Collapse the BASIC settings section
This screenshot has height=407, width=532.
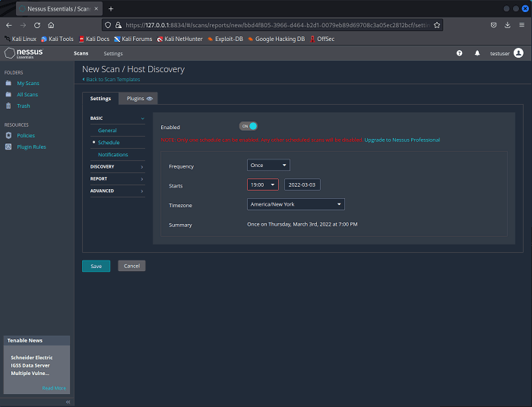117,118
